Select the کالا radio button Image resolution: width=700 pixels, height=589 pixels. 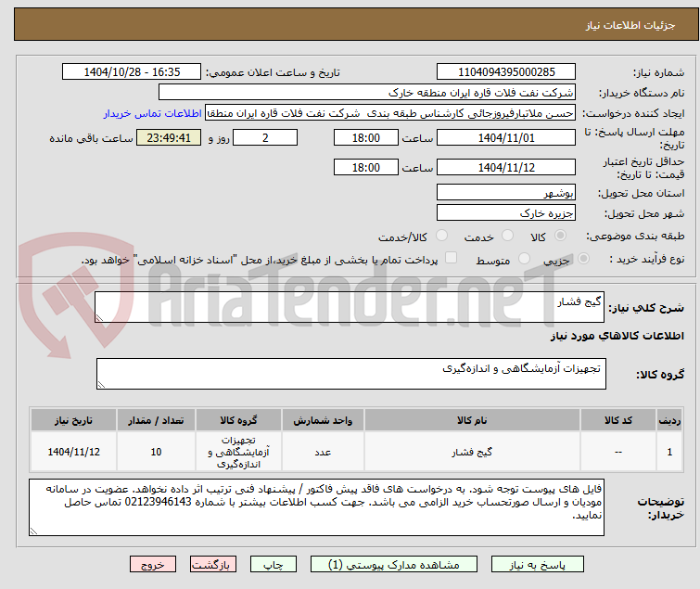[x=560, y=236]
